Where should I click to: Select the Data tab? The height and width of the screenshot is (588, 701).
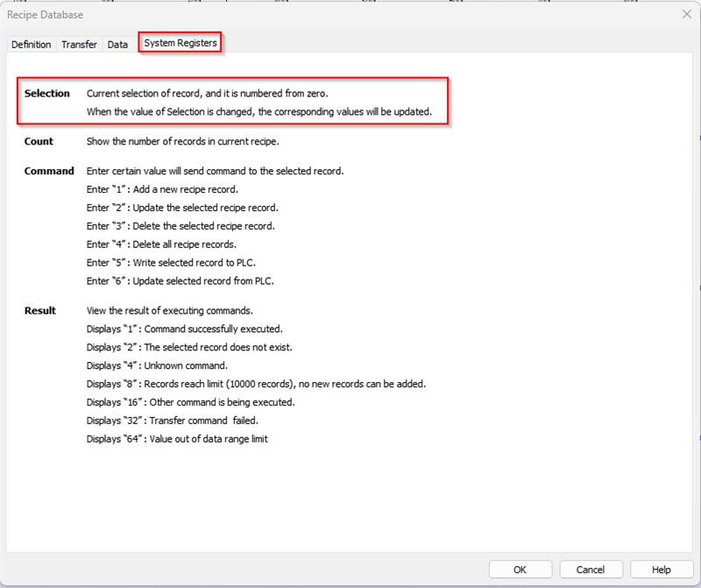[117, 45]
